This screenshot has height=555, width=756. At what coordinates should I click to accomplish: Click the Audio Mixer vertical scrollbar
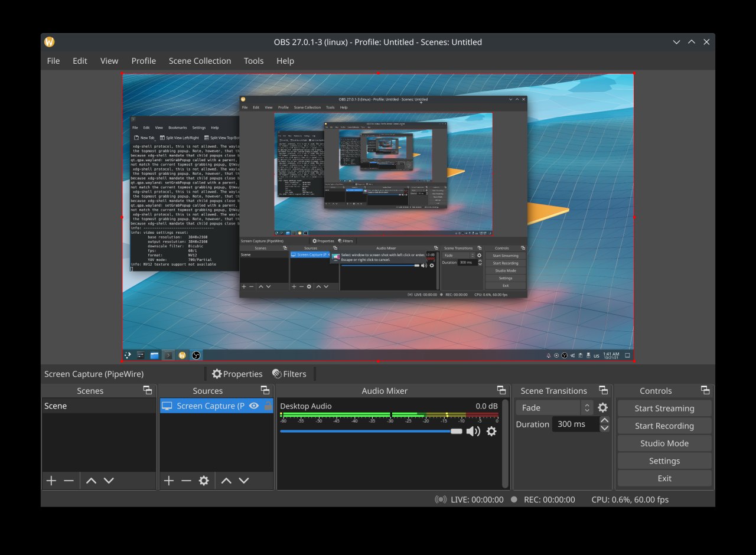[505, 443]
